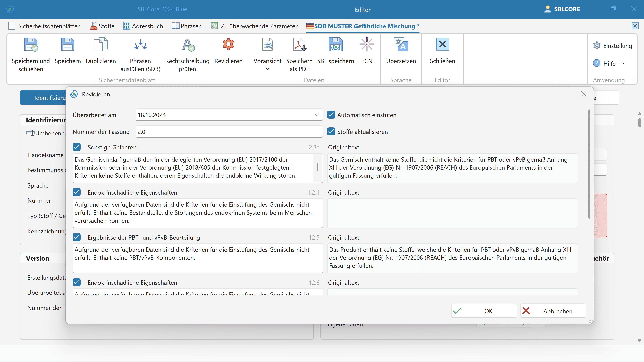
Task: Click the PCN ribbon icon
Action: 367,44
